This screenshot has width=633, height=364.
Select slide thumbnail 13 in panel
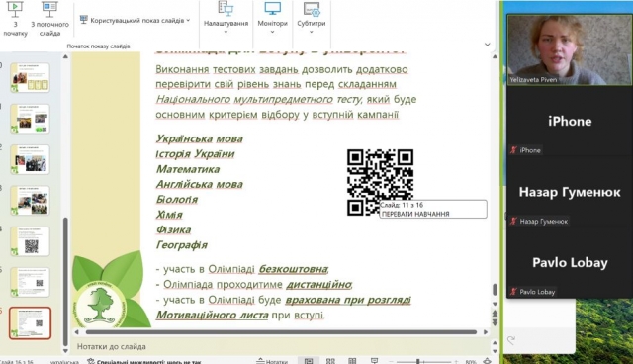tap(31, 201)
